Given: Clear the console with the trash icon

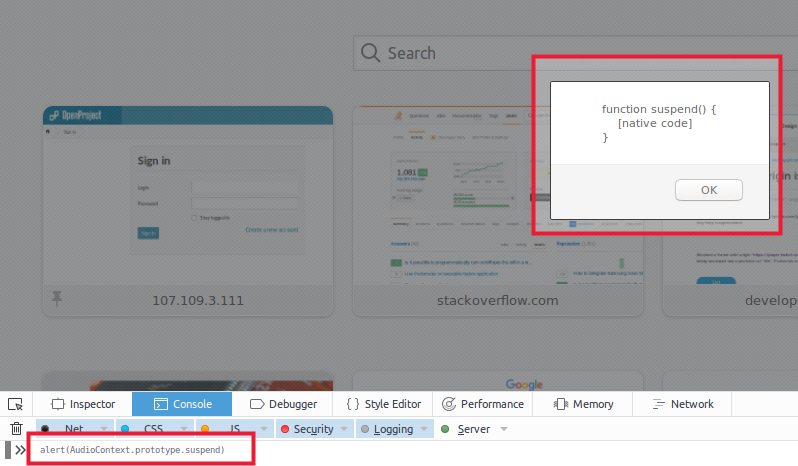Looking at the screenshot, I should (16, 429).
